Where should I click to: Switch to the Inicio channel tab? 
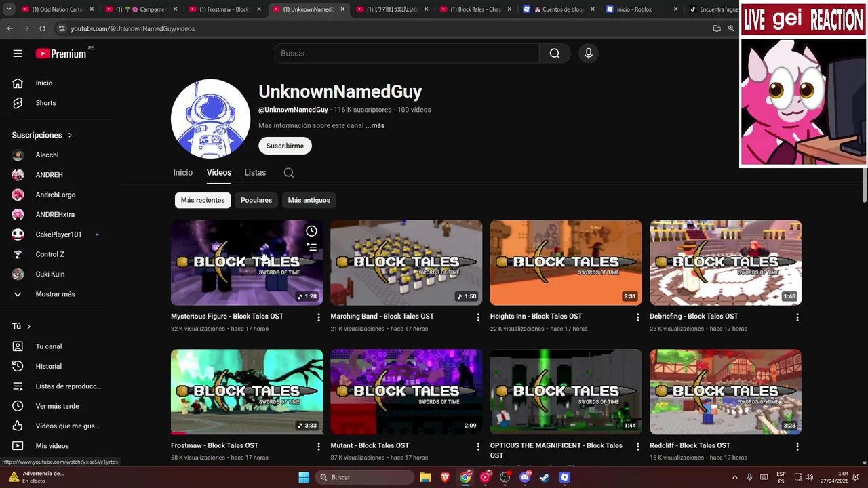click(x=183, y=173)
